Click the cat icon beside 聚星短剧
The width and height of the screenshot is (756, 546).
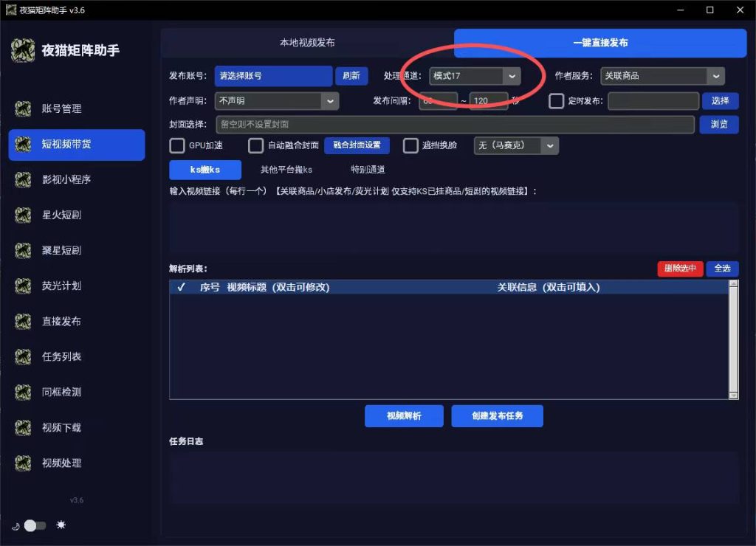(23, 250)
